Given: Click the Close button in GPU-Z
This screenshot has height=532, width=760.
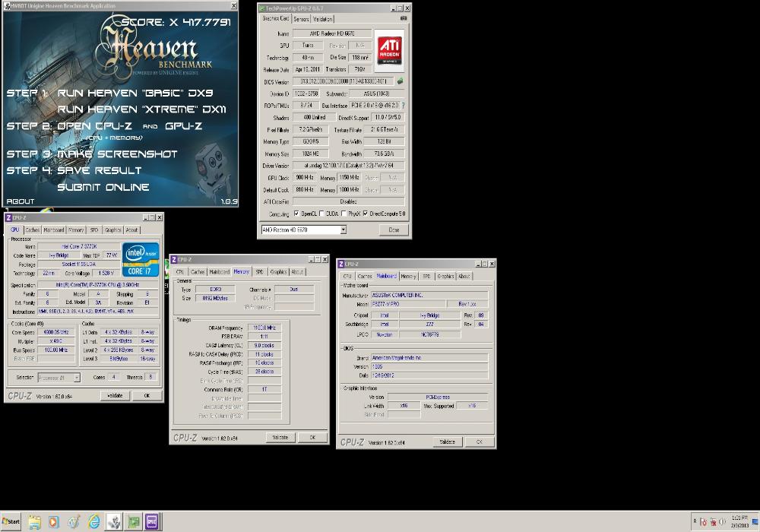Looking at the screenshot, I should 394,230.
